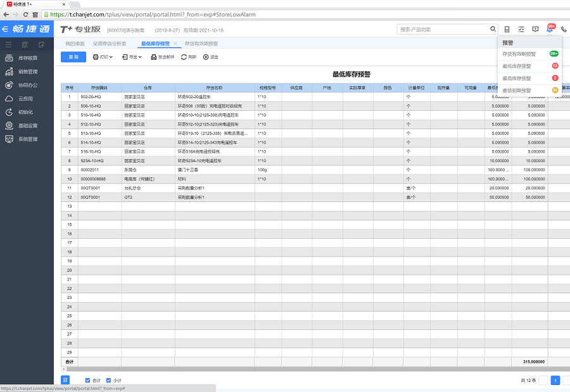
Task: Click page number 1 button
Action: click(555, 381)
